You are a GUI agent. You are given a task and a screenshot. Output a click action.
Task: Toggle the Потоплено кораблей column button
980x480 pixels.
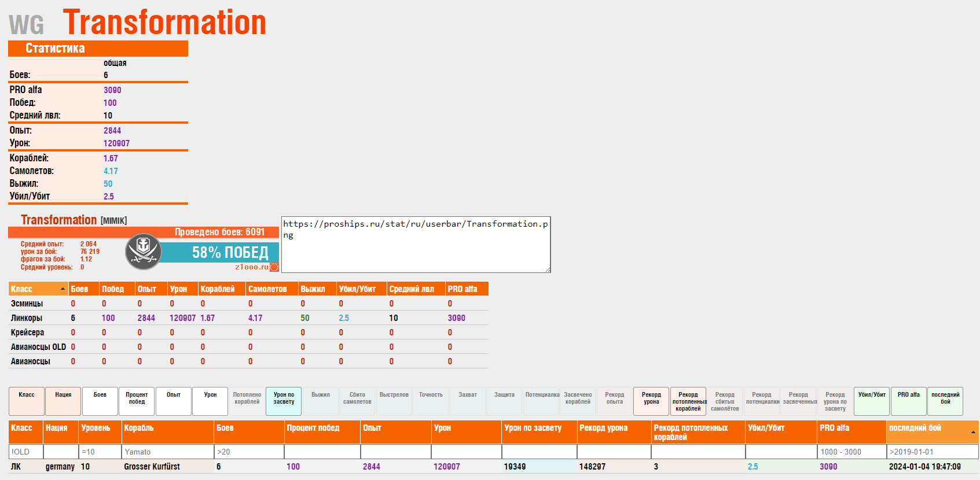[247, 401]
